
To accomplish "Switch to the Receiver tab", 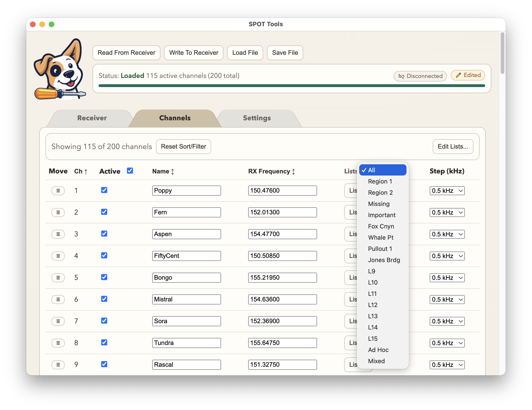I will tap(92, 118).
